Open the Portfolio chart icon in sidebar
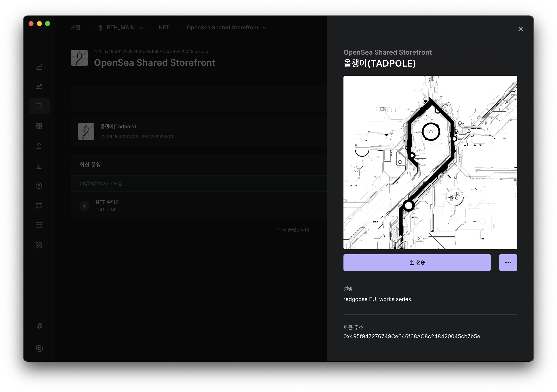The image size is (557, 392). click(x=39, y=67)
